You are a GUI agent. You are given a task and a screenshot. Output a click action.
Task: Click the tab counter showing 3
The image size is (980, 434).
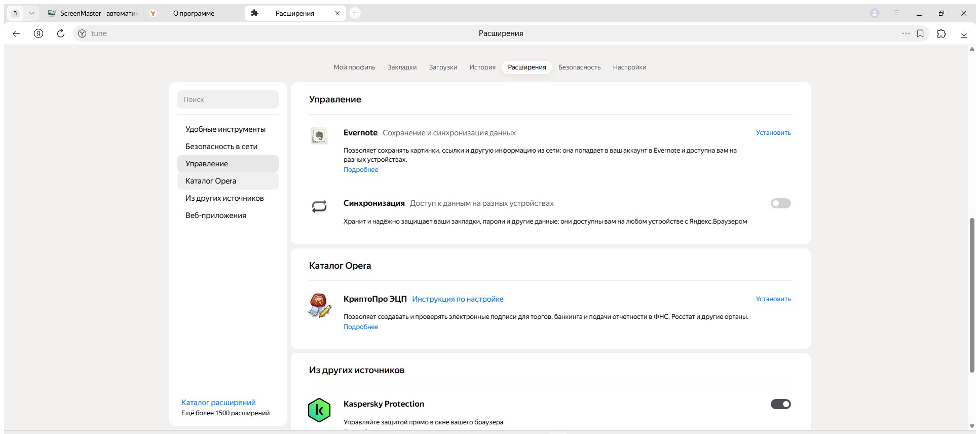pyautogui.click(x=15, y=13)
